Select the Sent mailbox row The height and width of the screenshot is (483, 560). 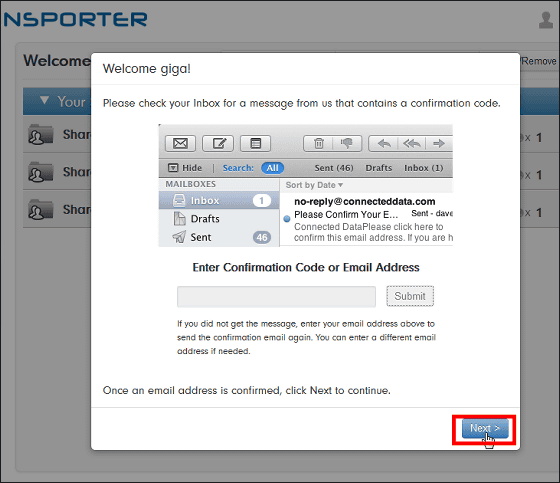coord(219,237)
